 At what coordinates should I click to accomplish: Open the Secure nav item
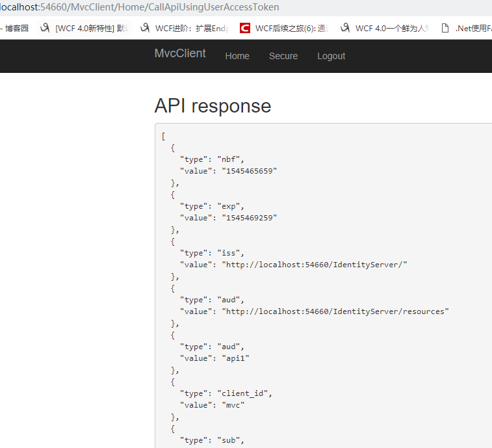283,56
